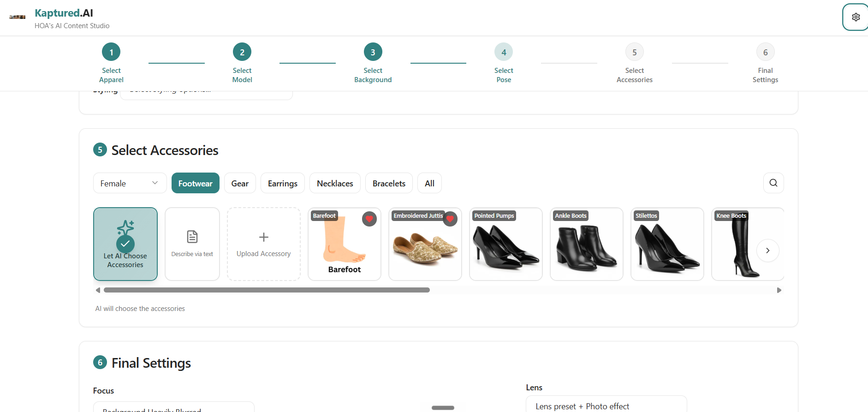Switch to the Earrings tab
The height and width of the screenshot is (412, 868).
(x=283, y=183)
